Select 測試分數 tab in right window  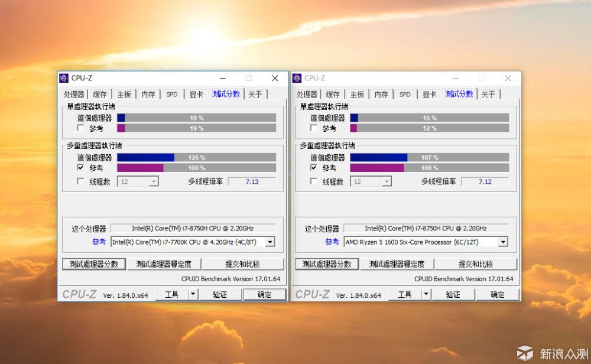(459, 94)
